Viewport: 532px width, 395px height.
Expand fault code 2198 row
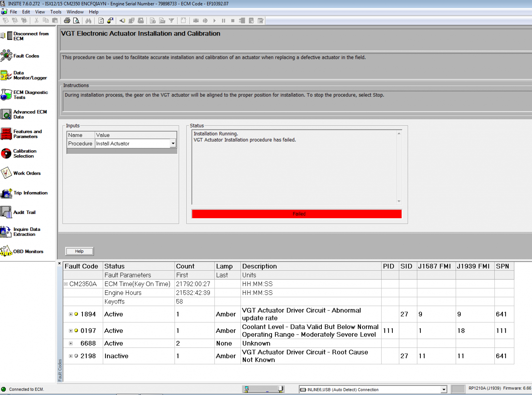tap(71, 356)
